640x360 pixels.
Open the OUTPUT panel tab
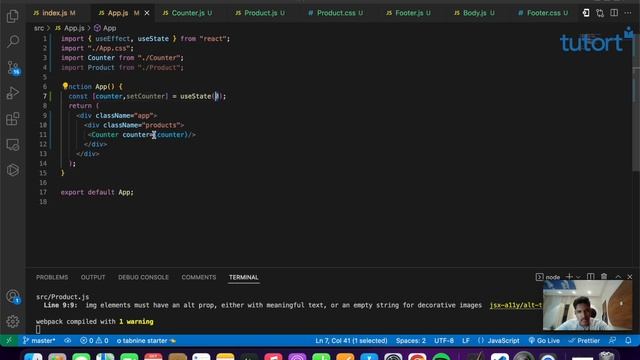point(93,277)
